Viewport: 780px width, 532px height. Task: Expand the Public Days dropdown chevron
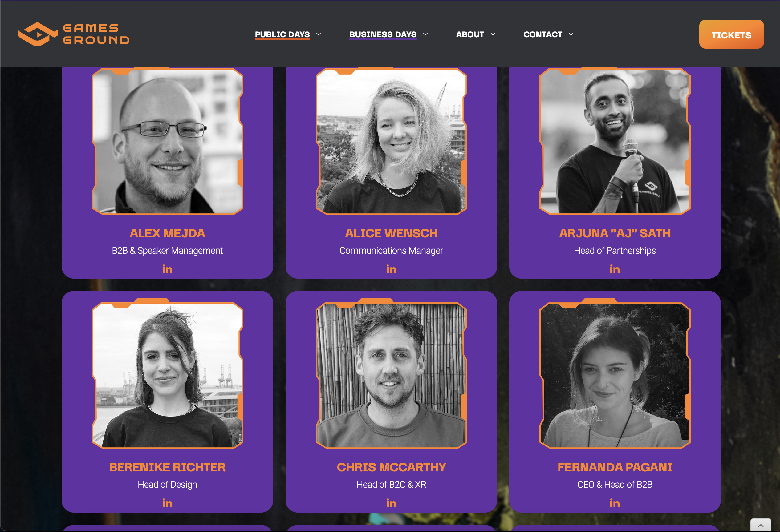tap(319, 34)
